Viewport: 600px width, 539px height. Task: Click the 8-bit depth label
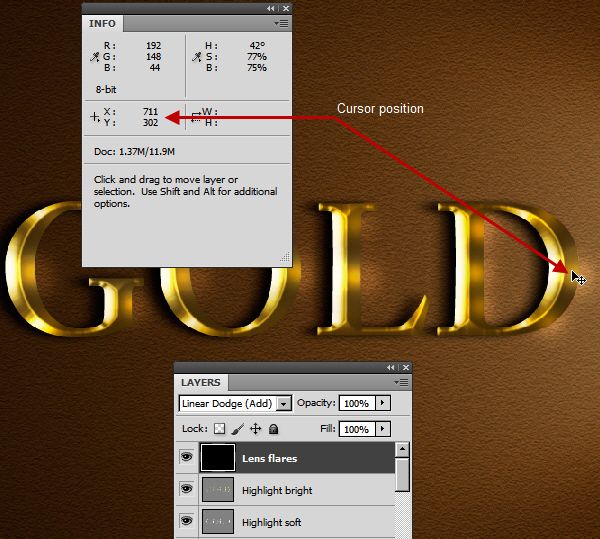pos(106,90)
